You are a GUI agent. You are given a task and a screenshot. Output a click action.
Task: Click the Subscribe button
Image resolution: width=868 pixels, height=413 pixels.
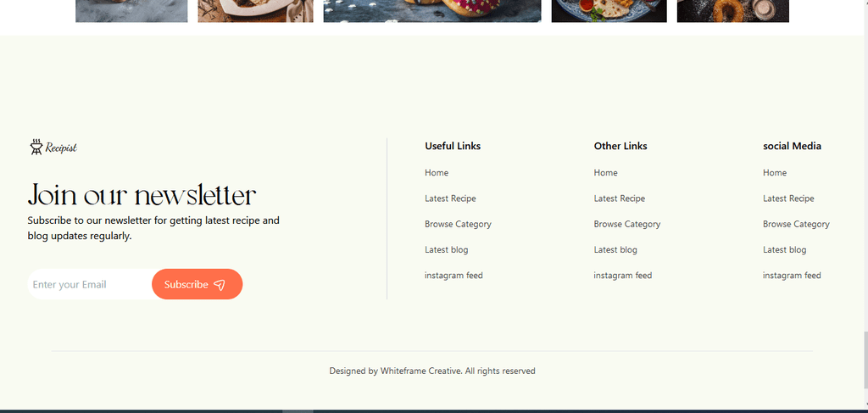(197, 285)
